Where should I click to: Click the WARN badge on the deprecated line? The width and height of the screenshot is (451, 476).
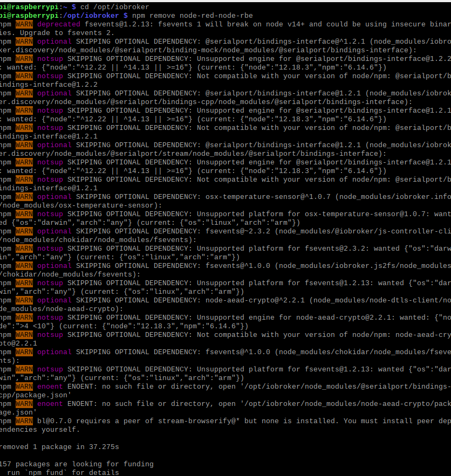24,24
